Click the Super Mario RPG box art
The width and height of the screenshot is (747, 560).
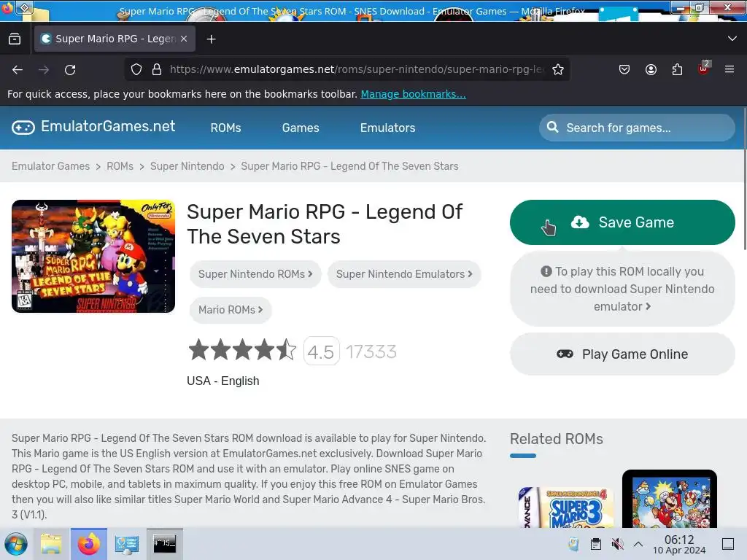93,256
